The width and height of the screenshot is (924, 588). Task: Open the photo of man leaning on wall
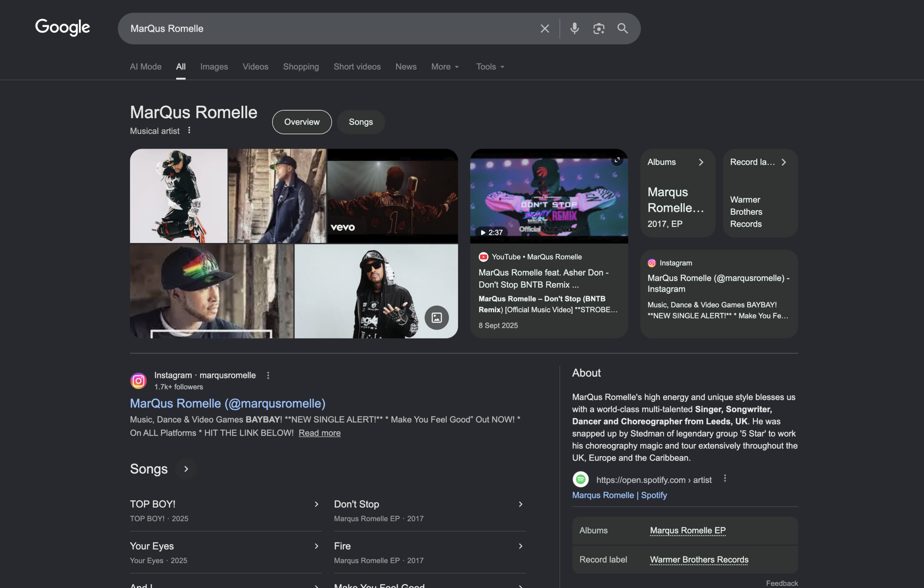point(278,196)
